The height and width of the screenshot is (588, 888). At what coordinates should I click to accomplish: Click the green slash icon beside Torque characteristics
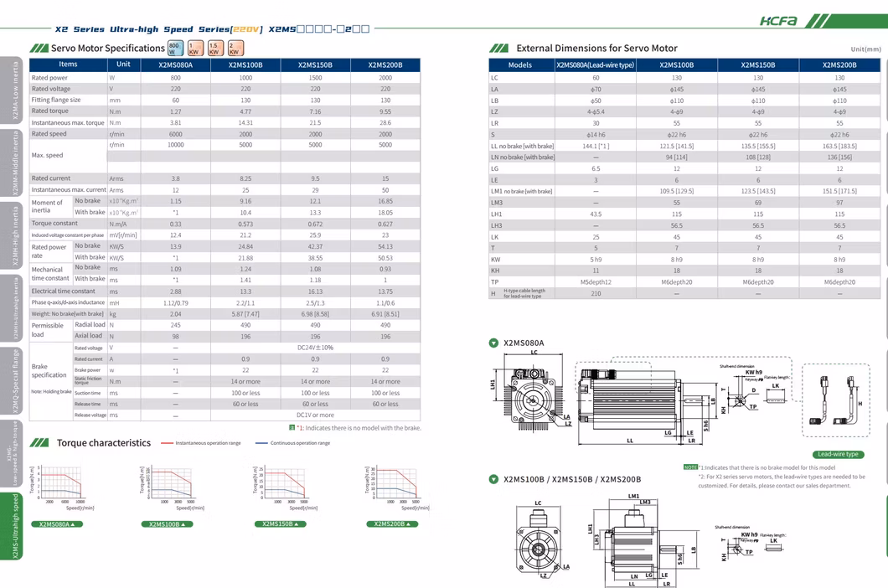coord(39,442)
